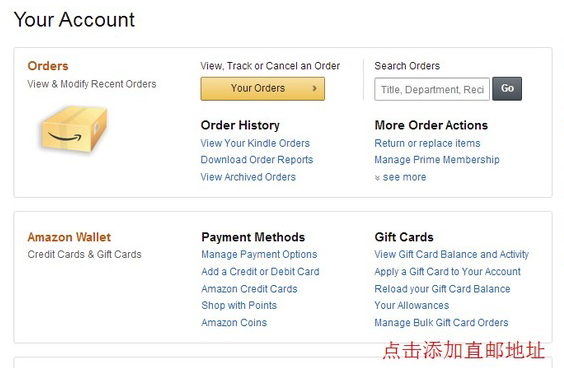Viewport: 564px width, 368px height.
Task: Open Return or replace items link
Action: (427, 143)
